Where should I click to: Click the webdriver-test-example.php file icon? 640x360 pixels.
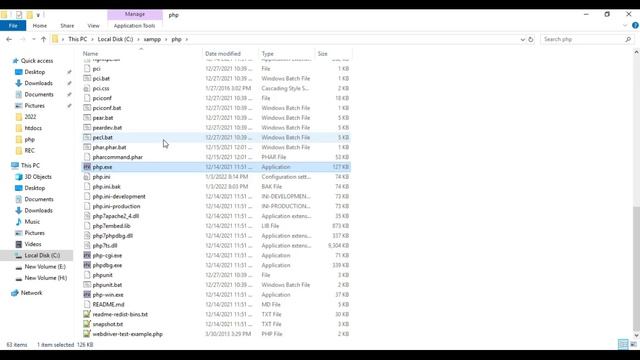pos(87,334)
